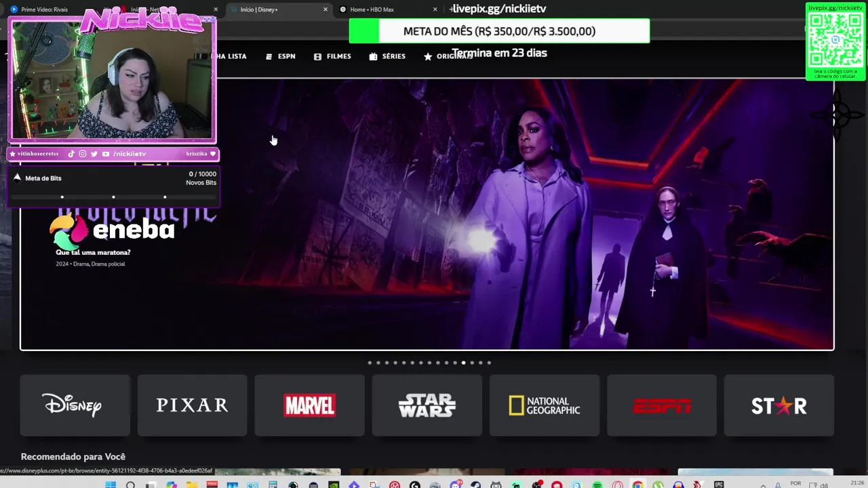Open the Star brand tile
The image size is (868, 488).
(778, 405)
